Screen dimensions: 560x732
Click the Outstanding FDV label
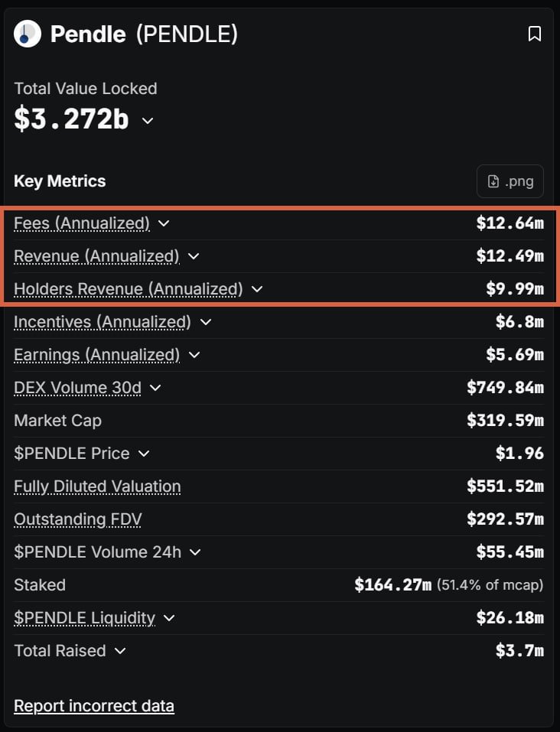click(x=78, y=519)
